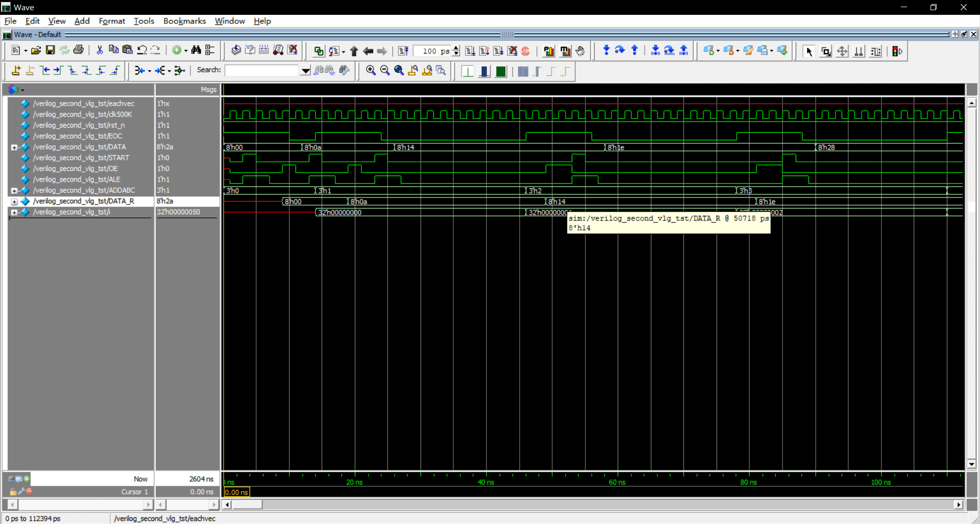Expand the DATA signal tree node
The image size is (980, 524).
click(14, 147)
